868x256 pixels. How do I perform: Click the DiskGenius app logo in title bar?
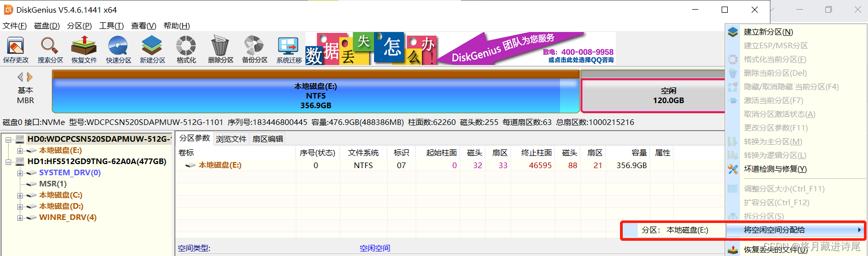pyautogui.click(x=8, y=10)
